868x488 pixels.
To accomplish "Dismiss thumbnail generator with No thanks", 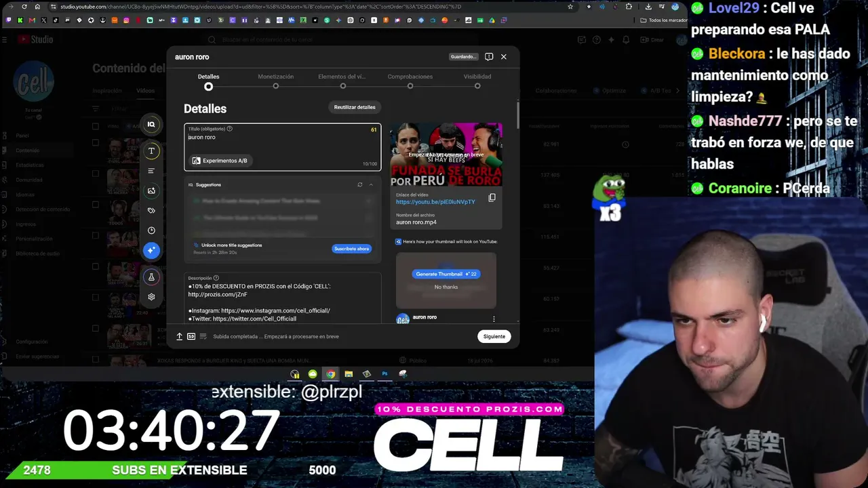I will coord(446,287).
